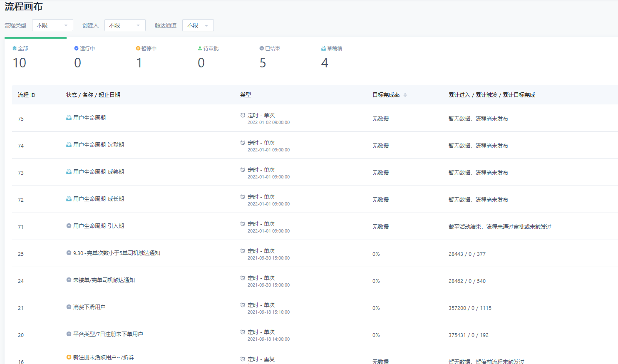Open the 流程类型 dropdown
618x364 pixels.
52,25
